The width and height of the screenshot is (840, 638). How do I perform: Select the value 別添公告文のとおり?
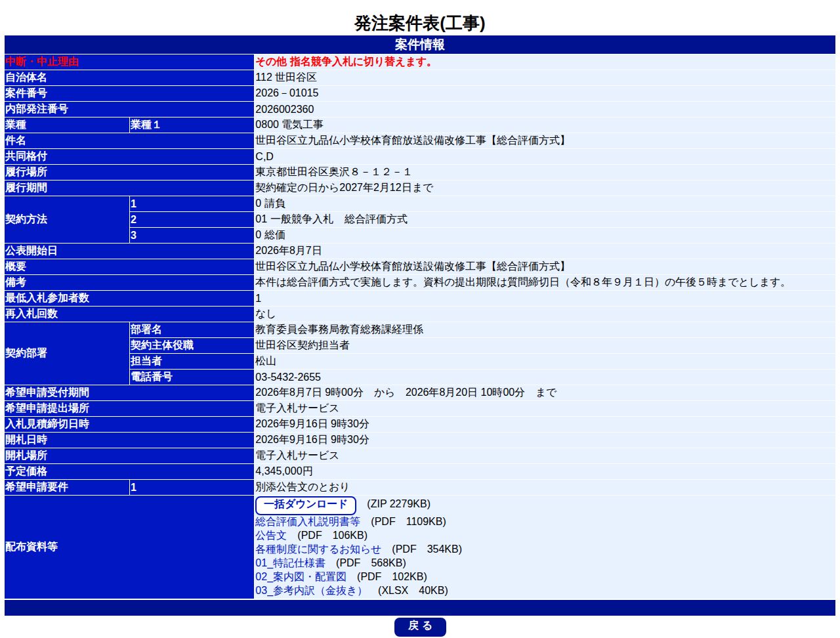(x=303, y=487)
